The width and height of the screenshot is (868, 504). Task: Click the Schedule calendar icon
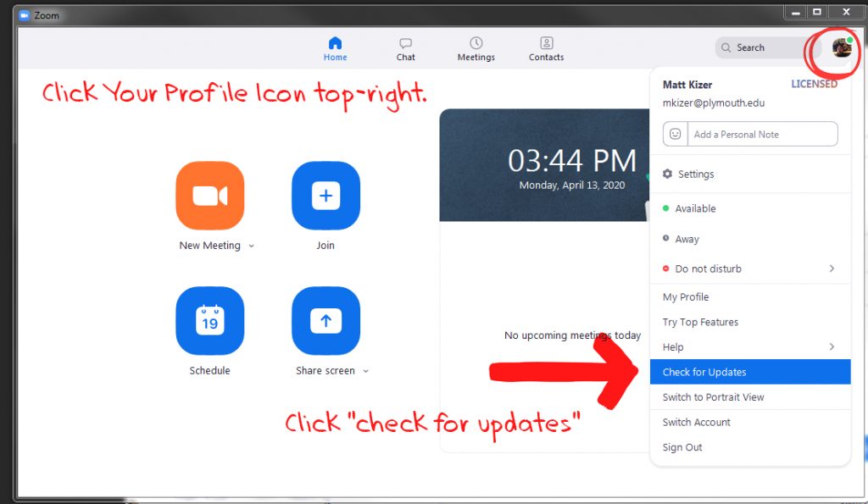(x=210, y=320)
